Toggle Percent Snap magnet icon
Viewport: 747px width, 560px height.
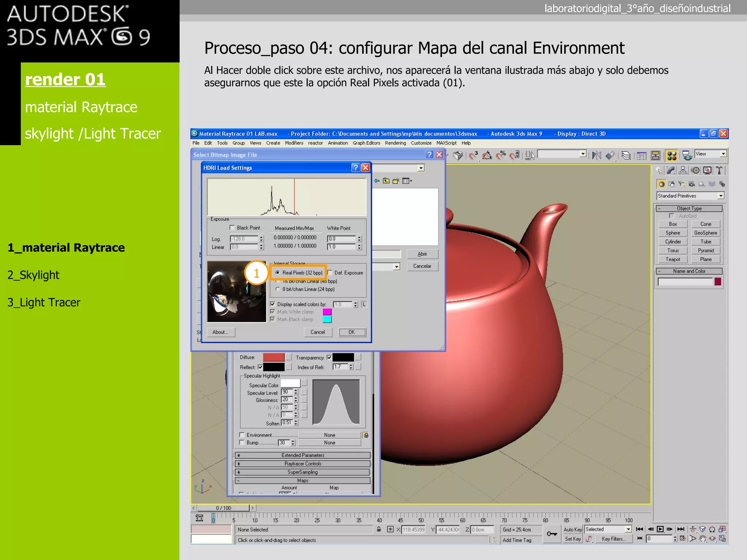tap(501, 156)
